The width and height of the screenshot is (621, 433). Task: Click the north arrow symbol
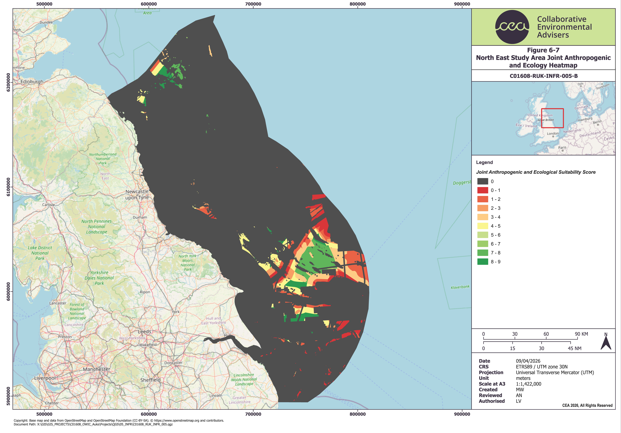[x=606, y=341]
